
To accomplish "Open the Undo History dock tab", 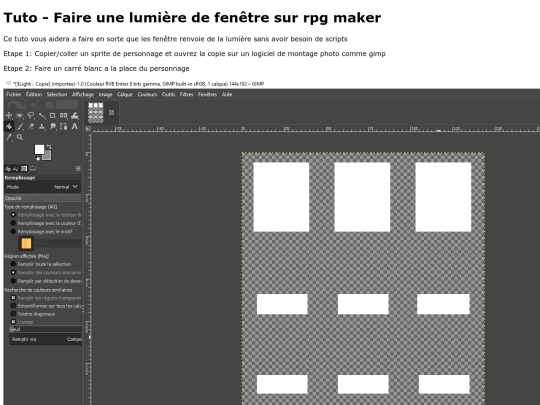I will (x=16, y=168).
